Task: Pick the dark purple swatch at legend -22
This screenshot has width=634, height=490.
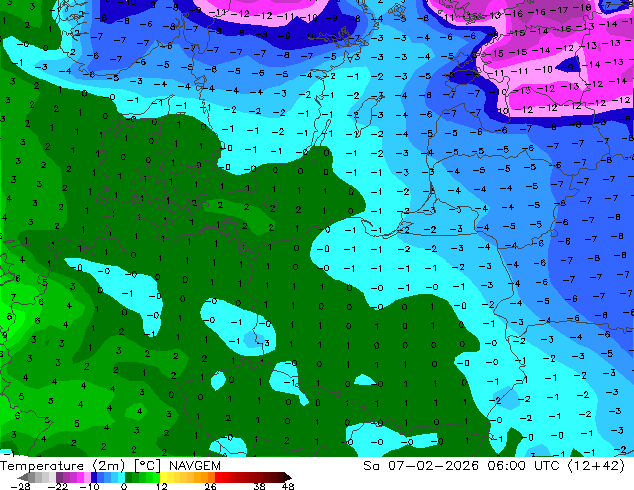Action: (59, 477)
